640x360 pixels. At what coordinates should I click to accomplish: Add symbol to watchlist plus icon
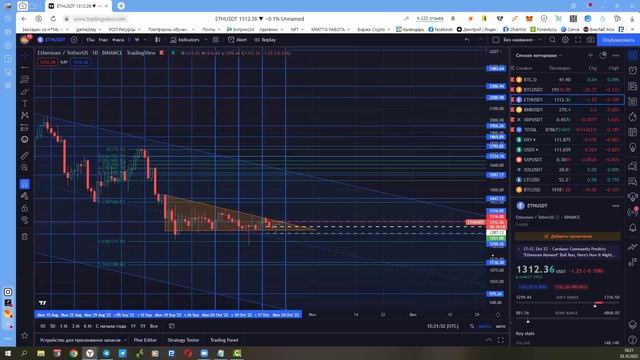pyautogui.click(x=590, y=56)
